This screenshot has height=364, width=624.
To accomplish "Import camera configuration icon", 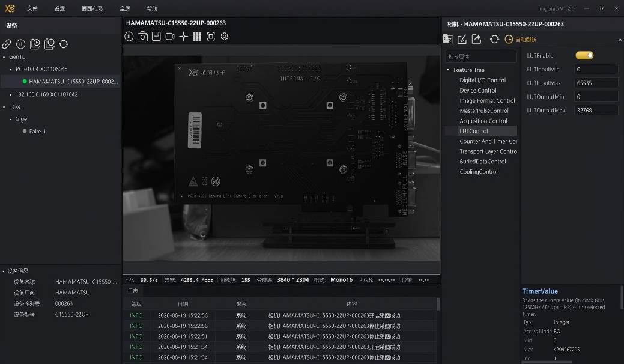I will tap(462, 39).
